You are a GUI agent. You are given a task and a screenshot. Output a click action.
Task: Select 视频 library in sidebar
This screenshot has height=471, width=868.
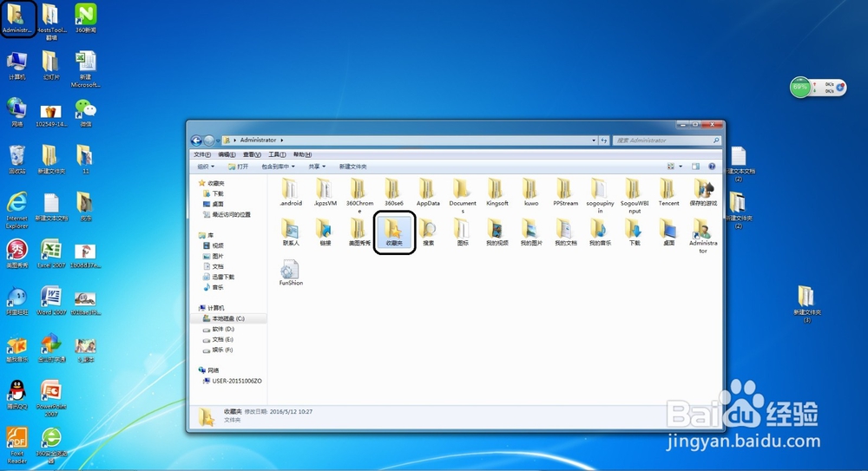click(x=214, y=245)
